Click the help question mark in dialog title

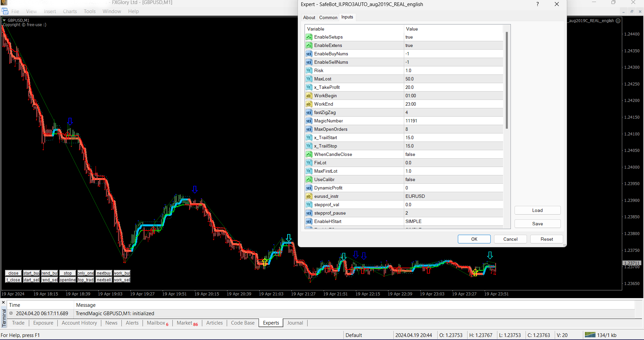pos(537,4)
